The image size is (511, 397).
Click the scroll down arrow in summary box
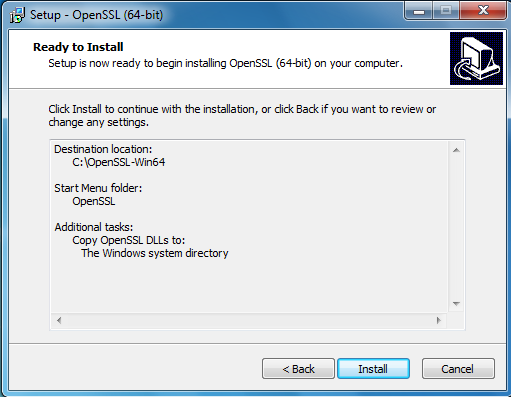pos(456,304)
